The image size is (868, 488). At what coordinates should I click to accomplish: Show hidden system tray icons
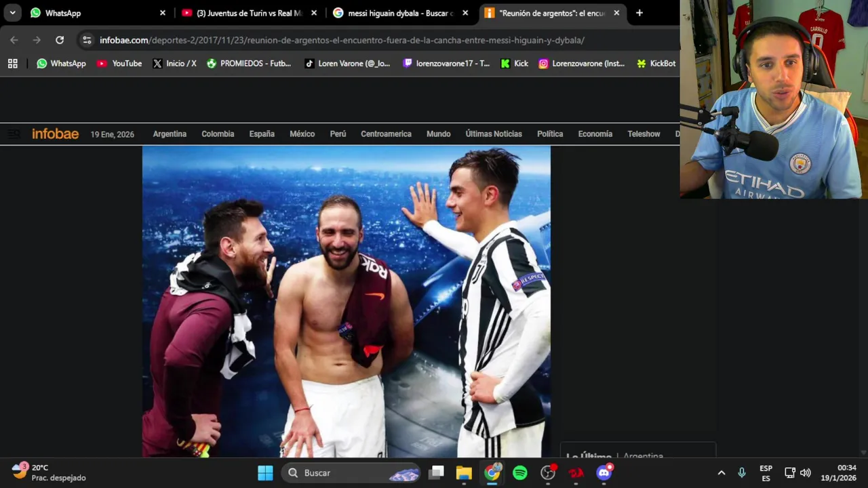722,473
